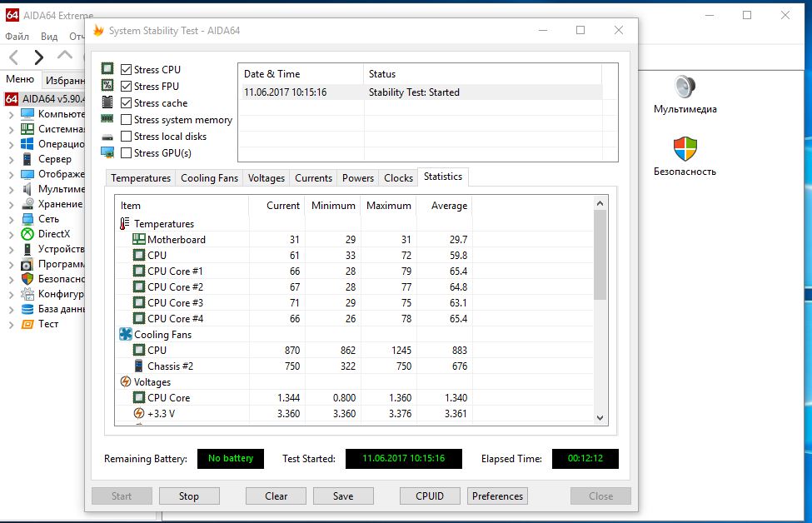Image resolution: width=812 pixels, height=523 pixels.
Task: Click the Voltages lightning icon
Action: tap(125, 381)
